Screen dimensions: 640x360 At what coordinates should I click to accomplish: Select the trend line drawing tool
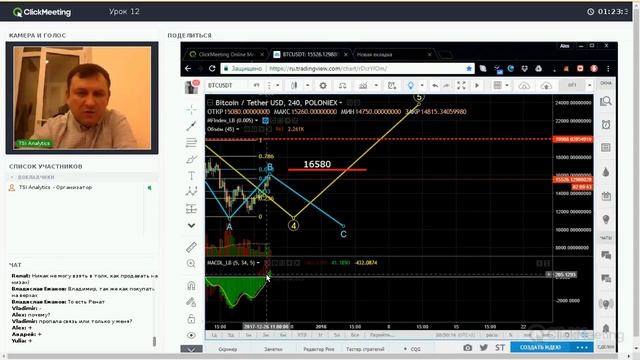[191, 126]
